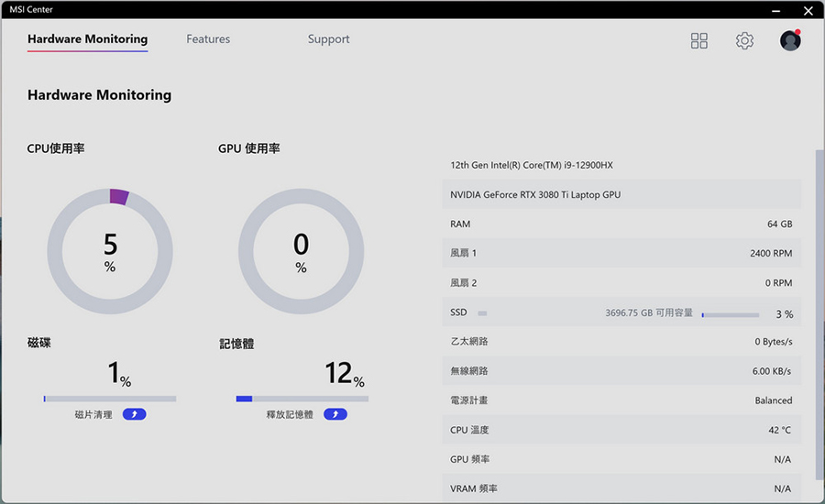Close the MSI Center window
Image resolution: width=825 pixels, height=504 pixels.
(x=808, y=10)
